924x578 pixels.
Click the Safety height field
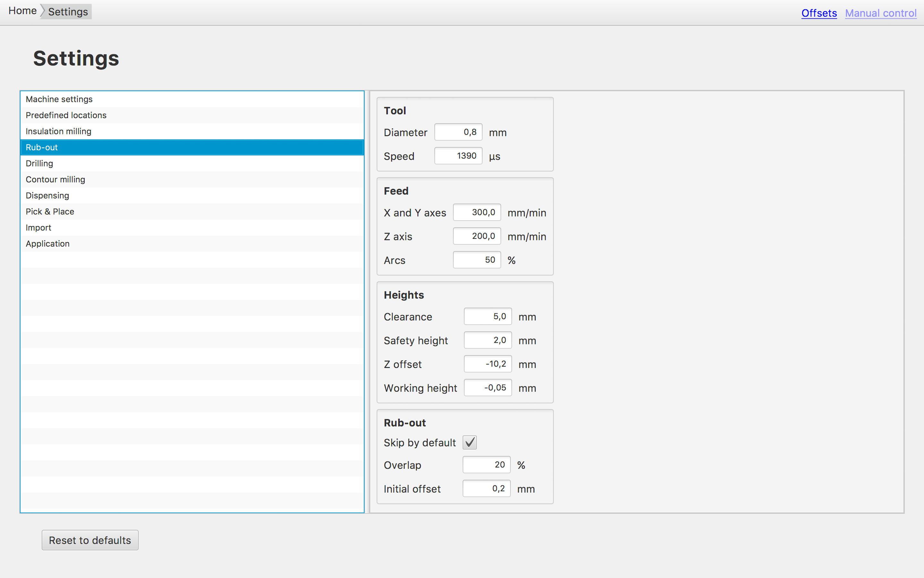[488, 340]
